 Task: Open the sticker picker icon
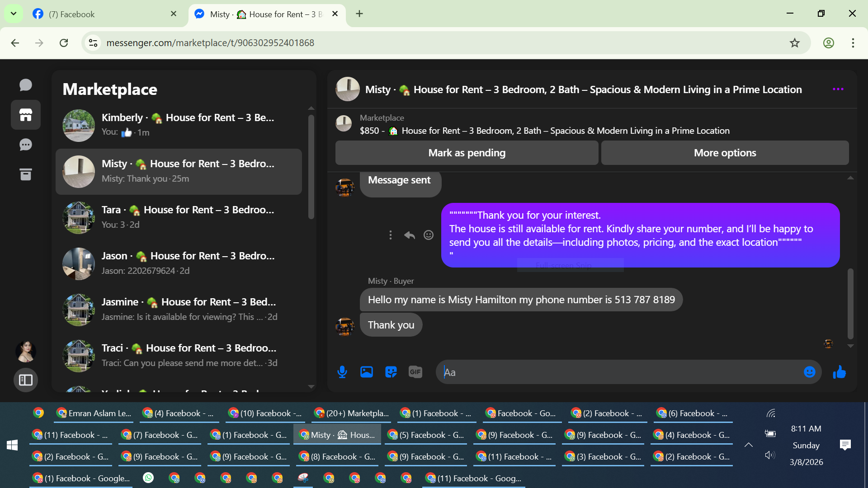pos(391,372)
